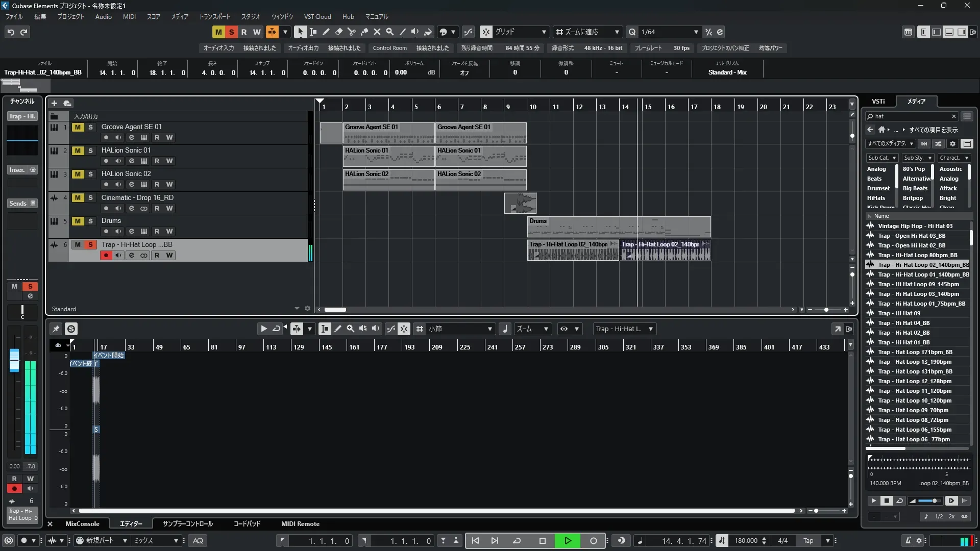
Task: Select the Glue tool
Action: coord(364,32)
